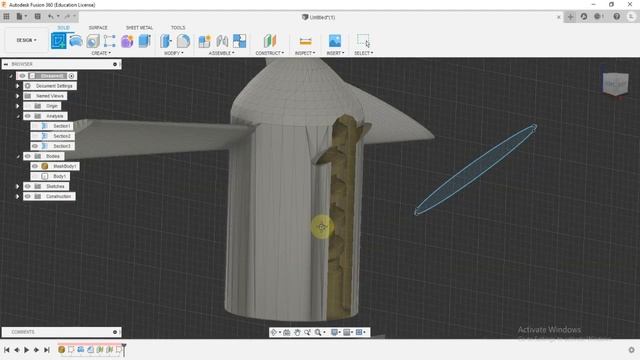Image resolution: width=640 pixels, height=360 pixels.
Task: Switch to the SURFACE tab
Action: tap(98, 28)
